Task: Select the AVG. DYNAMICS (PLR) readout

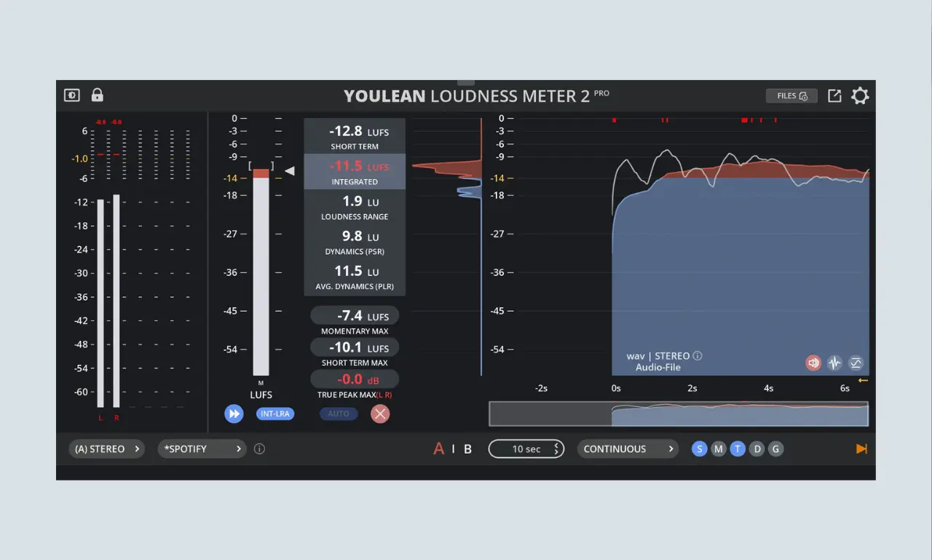Action: pos(355,277)
